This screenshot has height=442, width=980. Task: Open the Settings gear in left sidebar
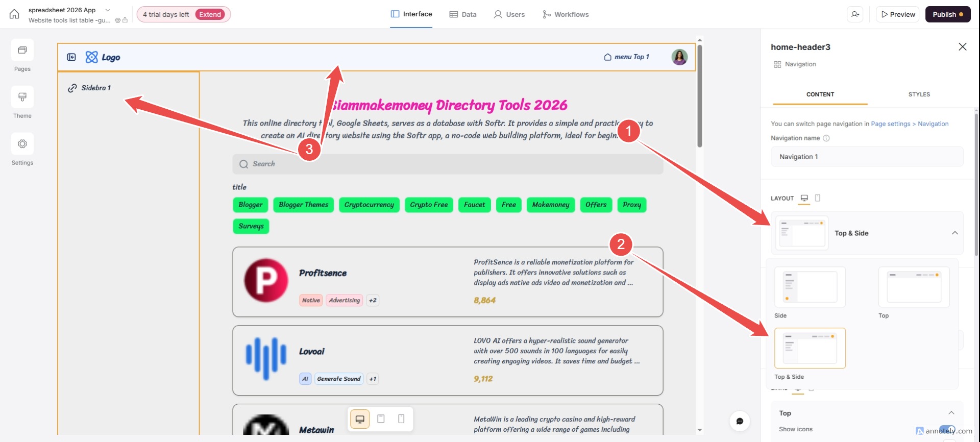pos(22,144)
